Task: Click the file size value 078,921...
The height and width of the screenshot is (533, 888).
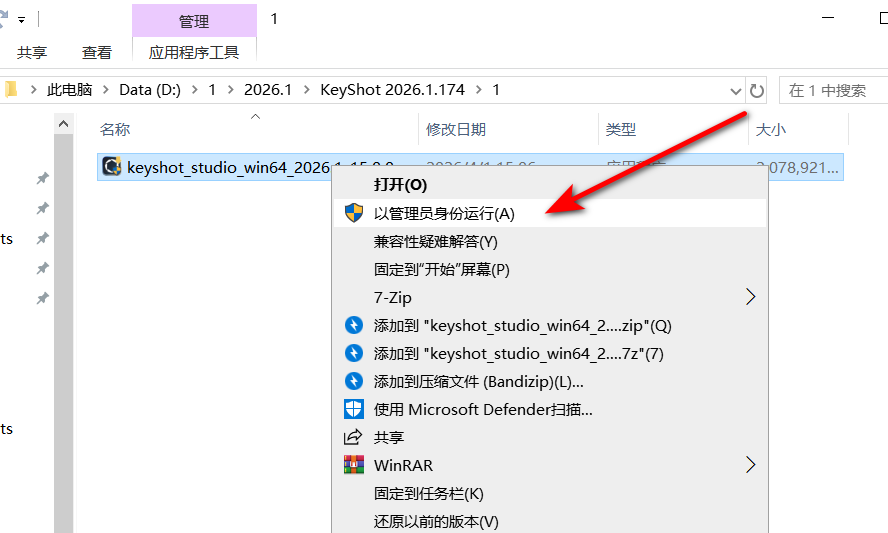Action: 797,168
